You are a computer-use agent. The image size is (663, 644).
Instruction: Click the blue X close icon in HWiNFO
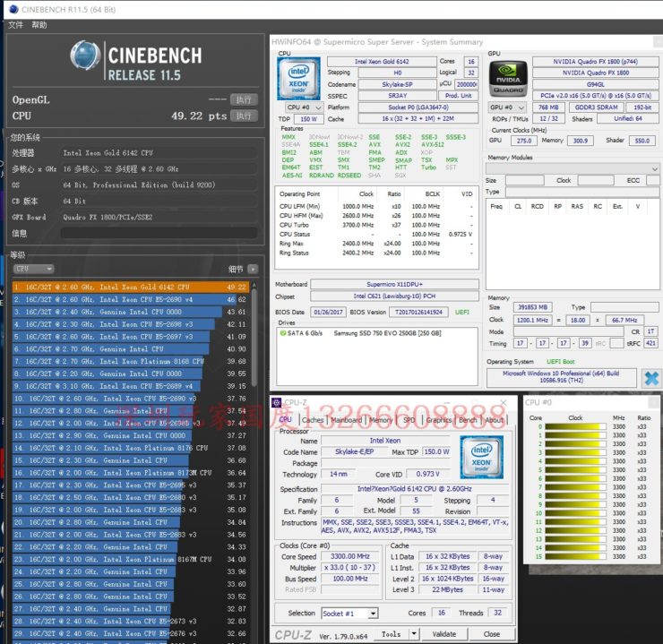pyautogui.click(x=651, y=378)
